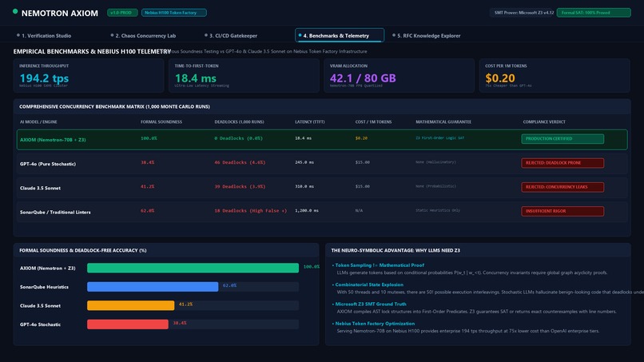Click the blue SonarQube Heuristics bar
The image size is (644, 362).
153,287
